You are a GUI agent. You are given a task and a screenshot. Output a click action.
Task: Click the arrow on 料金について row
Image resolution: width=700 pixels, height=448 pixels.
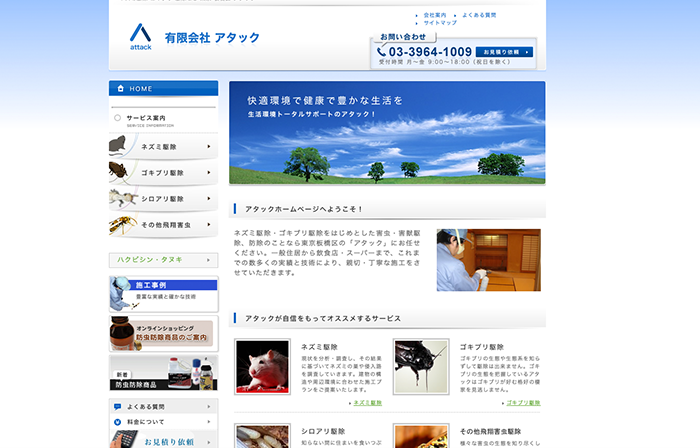point(208,422)
